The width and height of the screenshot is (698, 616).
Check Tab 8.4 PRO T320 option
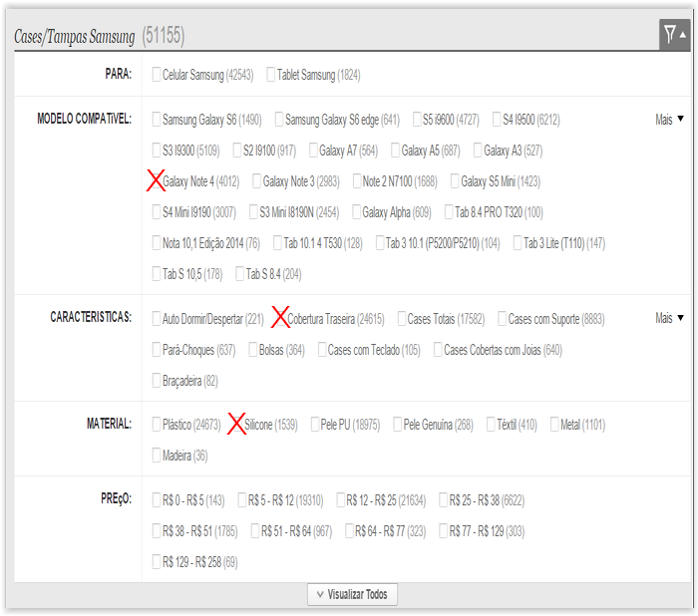point(449,212)
